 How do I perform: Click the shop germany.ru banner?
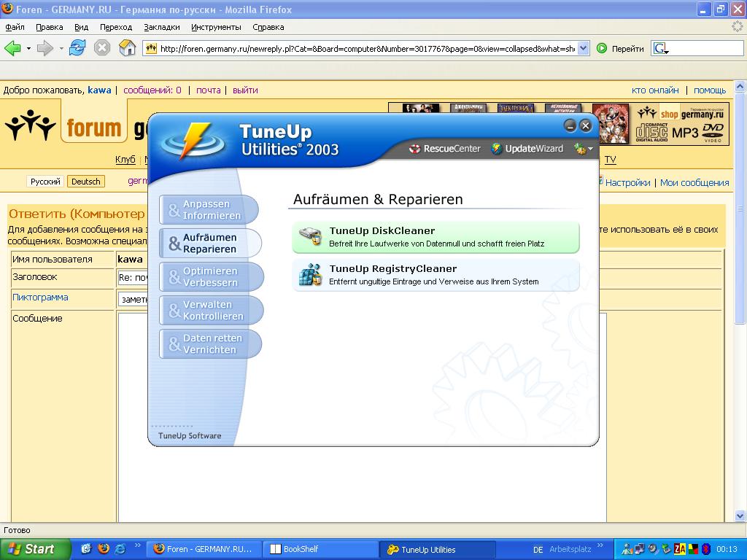(681, 124)
